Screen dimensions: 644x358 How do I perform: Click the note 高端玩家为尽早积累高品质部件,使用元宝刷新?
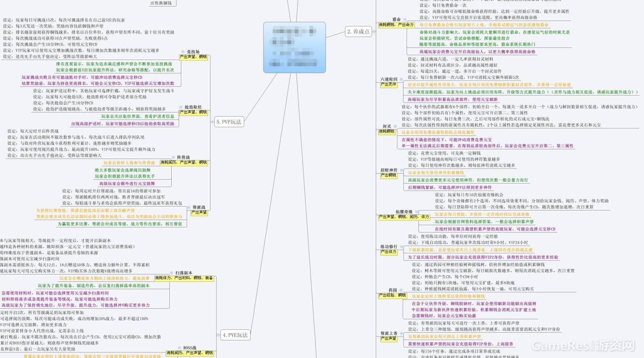[452, 99]
